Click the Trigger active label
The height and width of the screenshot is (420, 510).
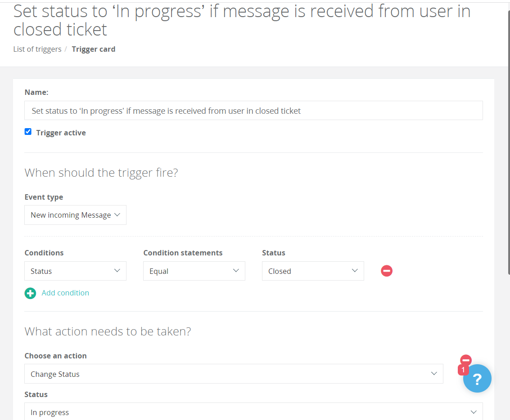point(61,133)
